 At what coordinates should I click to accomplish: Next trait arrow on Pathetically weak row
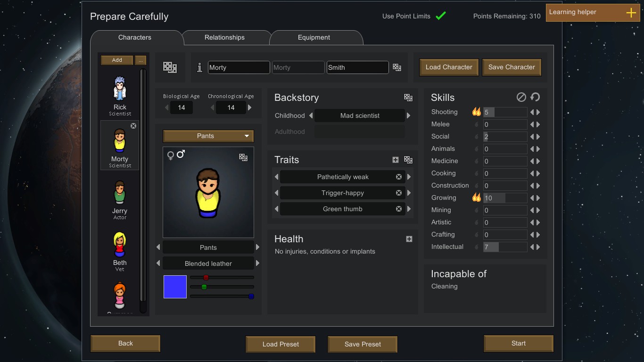[x=409, y=177]
